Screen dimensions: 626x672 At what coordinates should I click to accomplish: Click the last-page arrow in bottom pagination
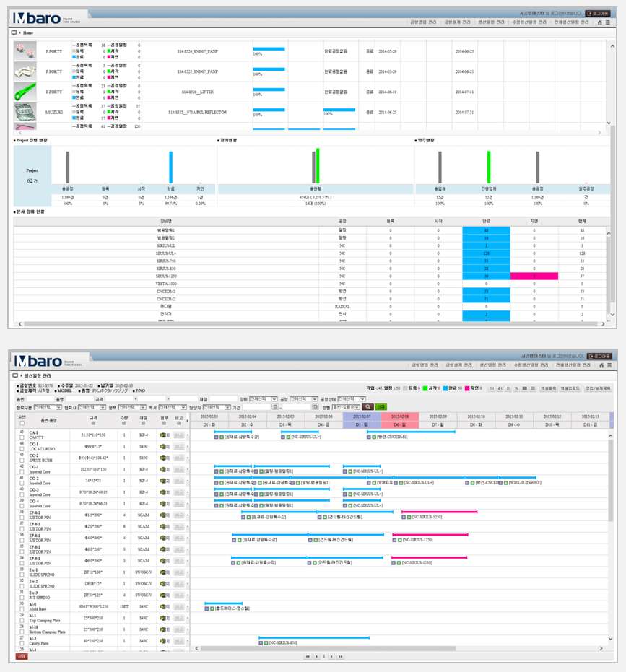341,656
